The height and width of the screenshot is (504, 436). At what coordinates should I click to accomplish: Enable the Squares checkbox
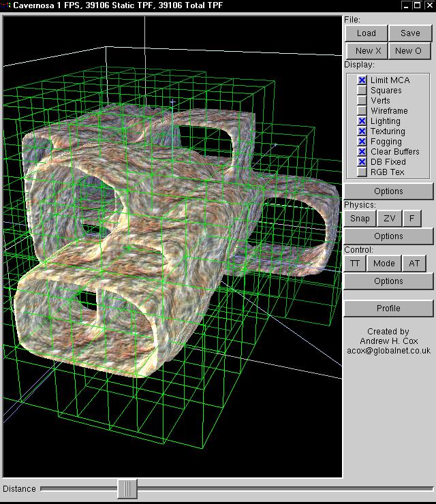coord(362,91)
